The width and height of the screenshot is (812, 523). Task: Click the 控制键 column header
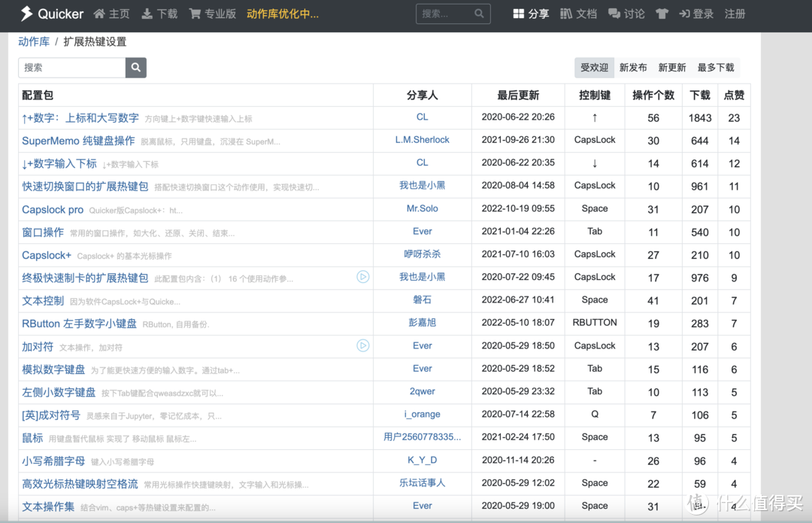[595, 96]
